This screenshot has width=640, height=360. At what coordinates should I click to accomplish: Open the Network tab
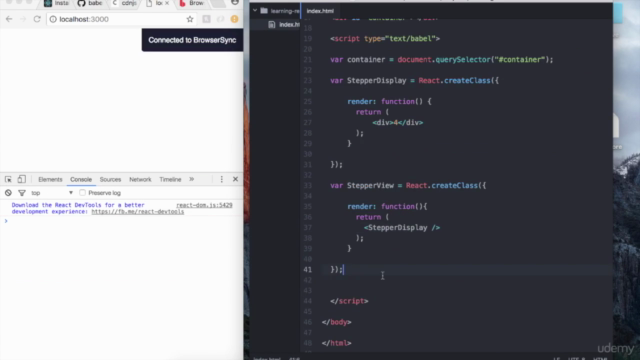pos(140,180)
